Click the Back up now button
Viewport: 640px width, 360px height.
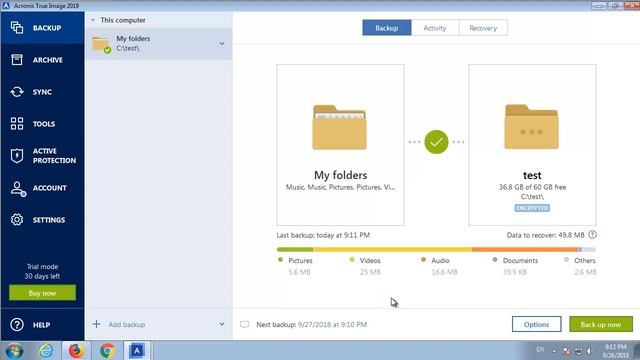coord(601,324)
